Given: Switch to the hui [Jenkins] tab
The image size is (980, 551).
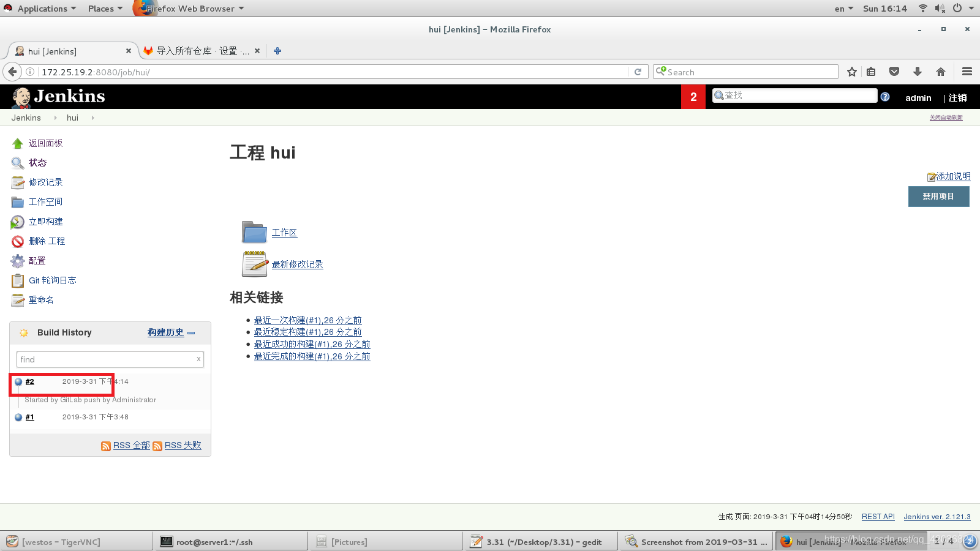Looking at the screenshot, I should (x=72, y=51).
